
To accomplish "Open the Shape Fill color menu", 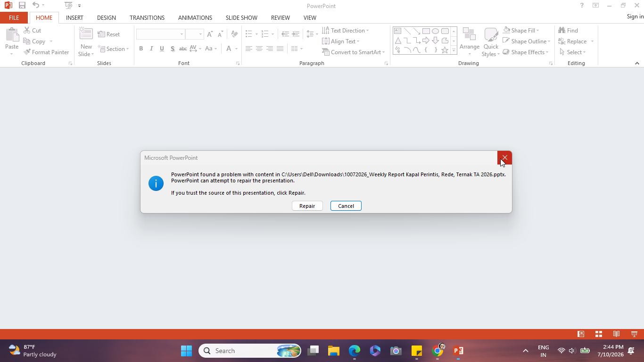I will click(521, 31).
